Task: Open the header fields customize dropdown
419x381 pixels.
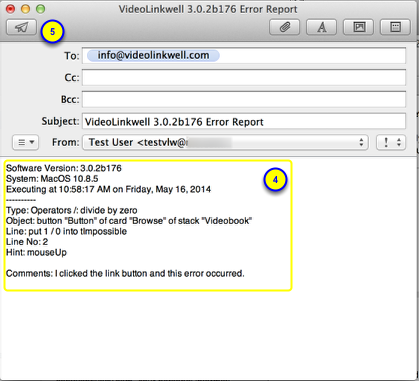Action: [25, 142]
